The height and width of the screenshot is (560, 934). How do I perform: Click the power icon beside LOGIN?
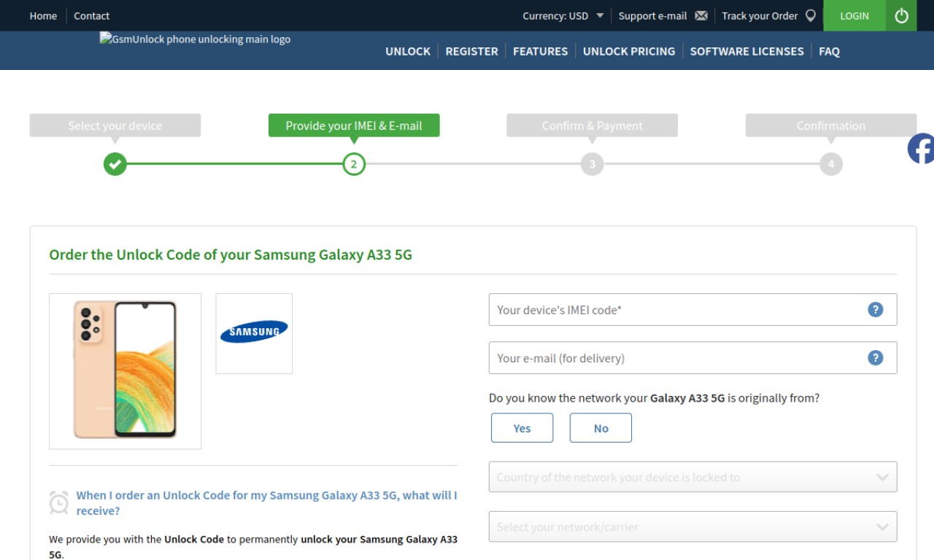(901, 15)
